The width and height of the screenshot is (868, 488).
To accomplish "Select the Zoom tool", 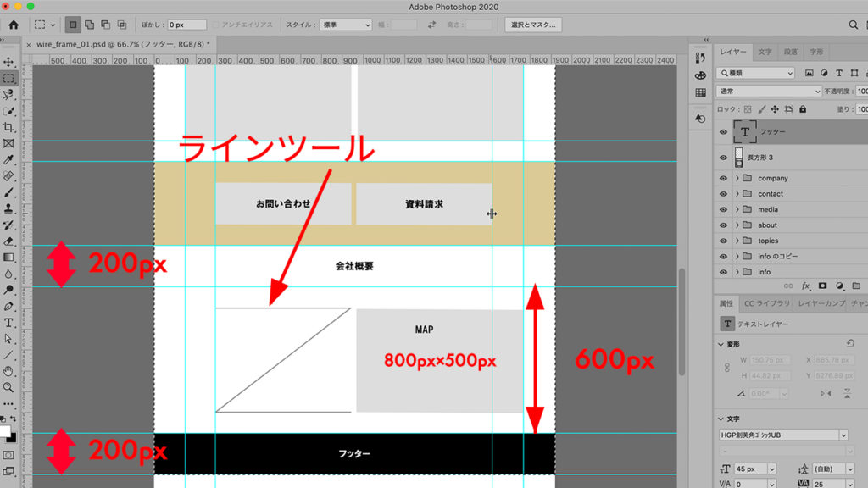I will point(8,388).
